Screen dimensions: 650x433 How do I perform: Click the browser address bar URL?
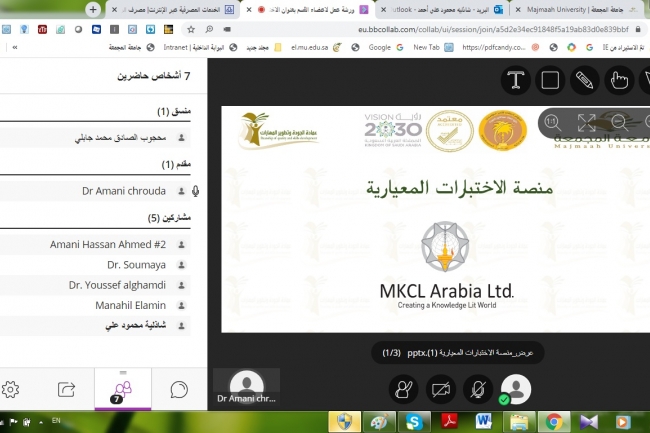[493, 29]
